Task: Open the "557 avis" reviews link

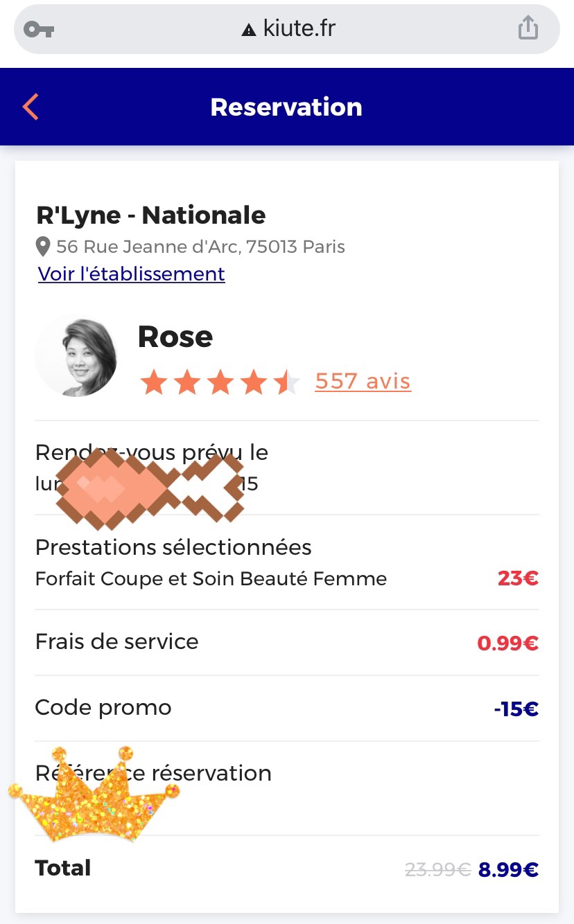Action: [x=363, y=381]
